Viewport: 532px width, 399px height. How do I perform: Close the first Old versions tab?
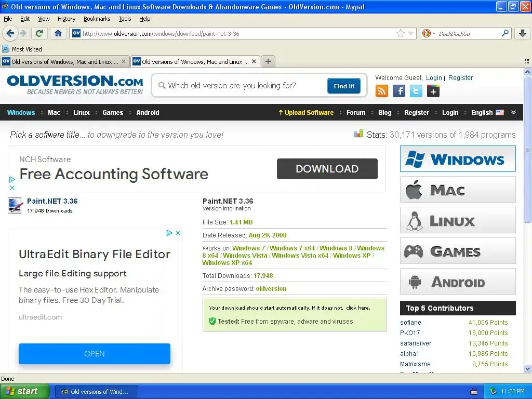click(124, 61)
